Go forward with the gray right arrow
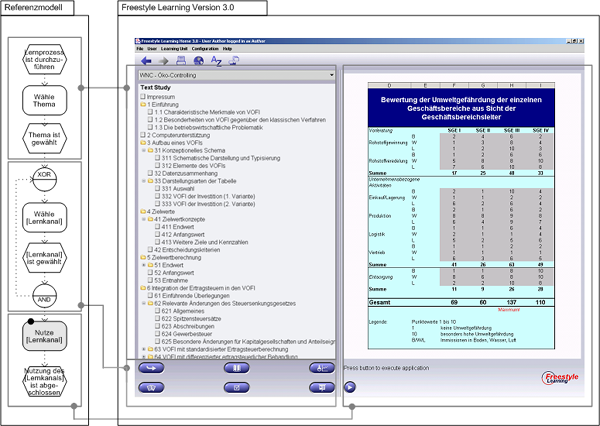This screenshot has height=426, width=600. (164, 60)
